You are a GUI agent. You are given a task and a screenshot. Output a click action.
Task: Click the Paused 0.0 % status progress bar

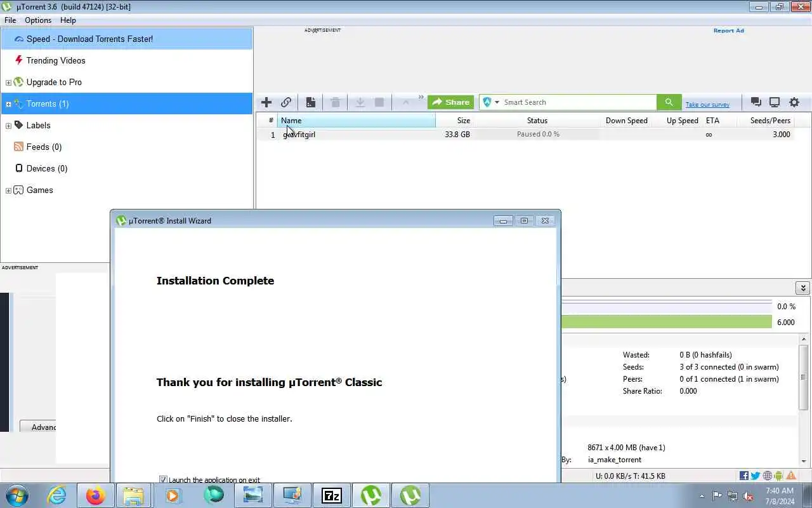click(538, 135)
